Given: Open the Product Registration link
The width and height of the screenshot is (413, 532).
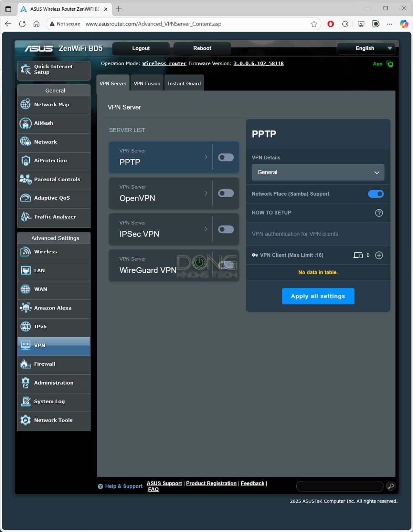Looking at the screenshot, I should click(x=211, y=483).
